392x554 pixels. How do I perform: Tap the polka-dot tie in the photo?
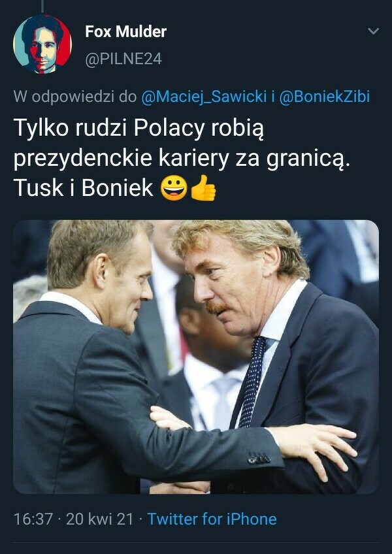[253, 382]
